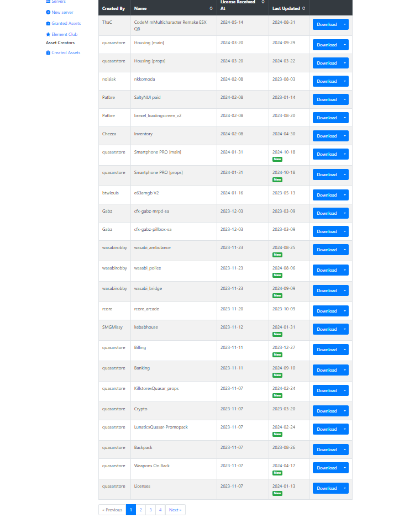Open Granted Assets link

click(x=66, y=23)
